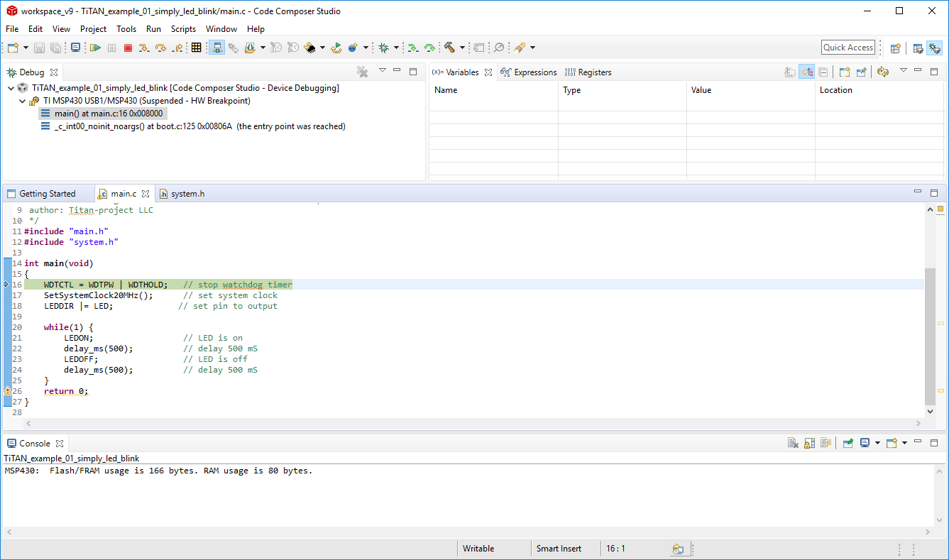Toggle Word Wrap in Console
The image size is (949, 560).
click(825, 443)
